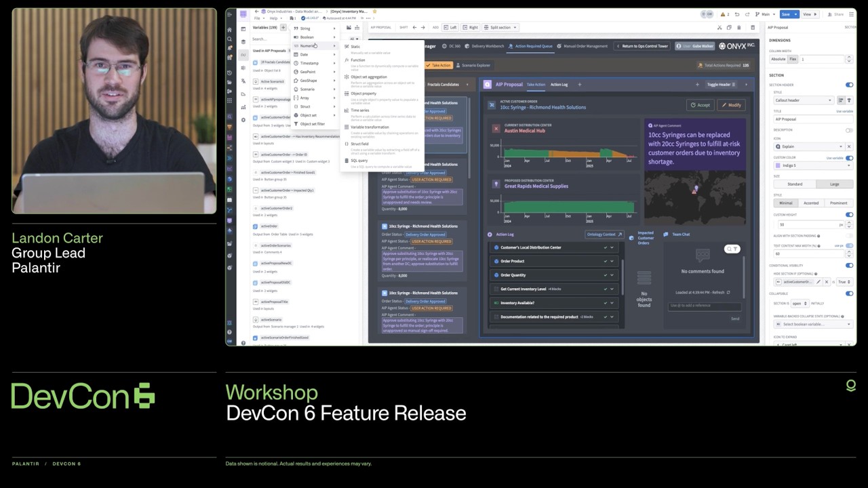Click the plus button beside Variables (199)
The image size is (868, 488).
[x=283, y=27]
